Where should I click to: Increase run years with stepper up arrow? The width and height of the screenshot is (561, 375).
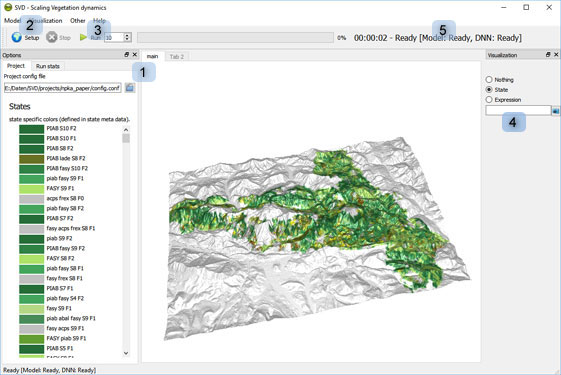[127, 35]
